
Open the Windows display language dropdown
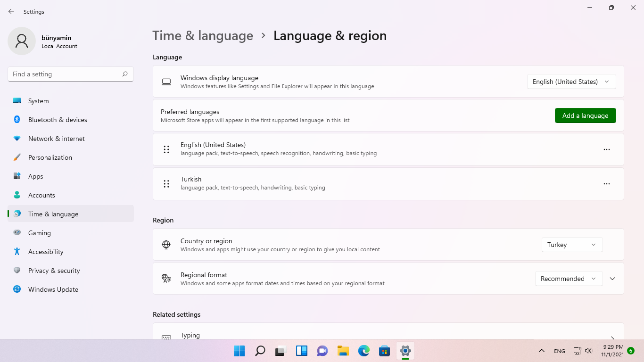(571, 82)
